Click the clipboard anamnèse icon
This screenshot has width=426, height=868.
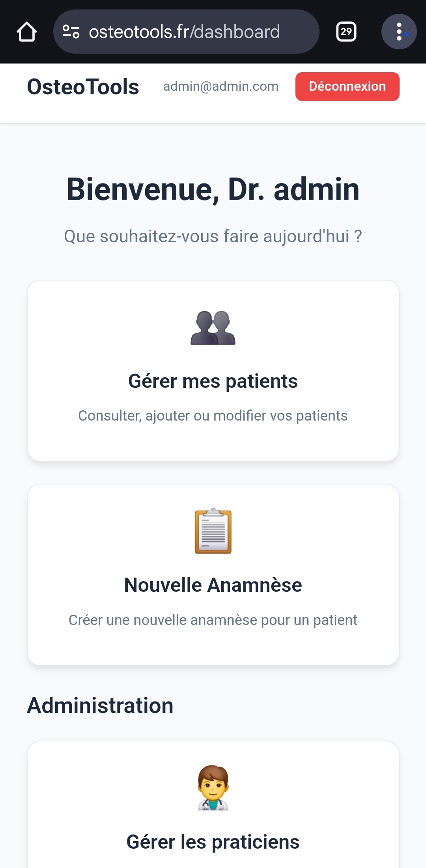point(213,531)
